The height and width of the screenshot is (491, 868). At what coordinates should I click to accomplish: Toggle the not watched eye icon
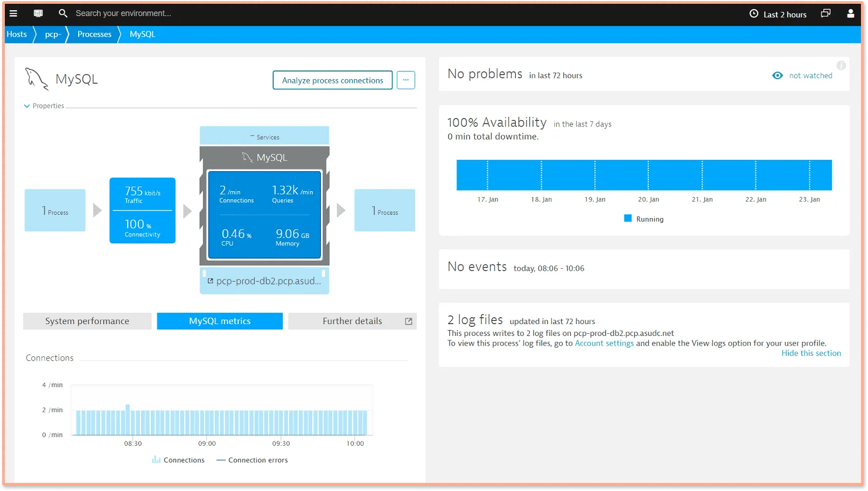point(778,76)
